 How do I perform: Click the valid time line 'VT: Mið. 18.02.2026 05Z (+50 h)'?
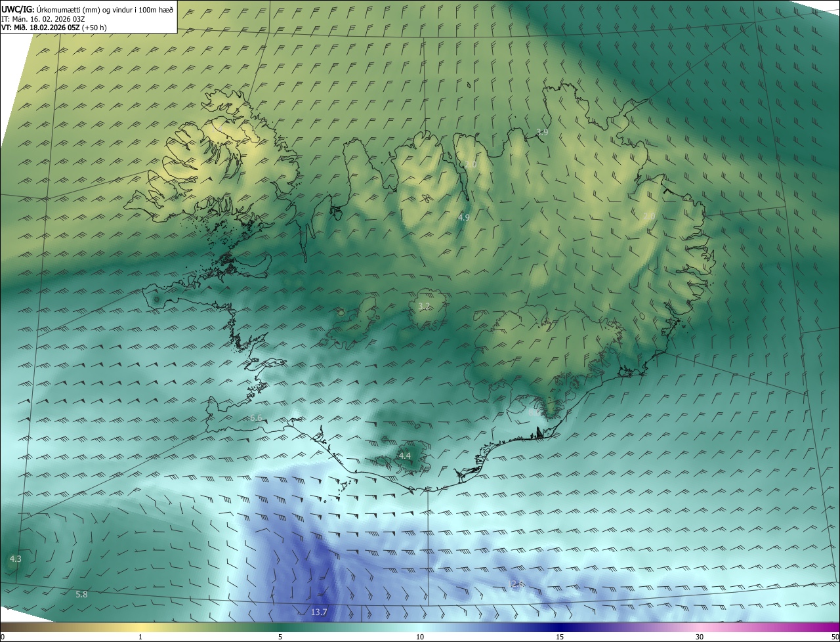coord(54,28)
